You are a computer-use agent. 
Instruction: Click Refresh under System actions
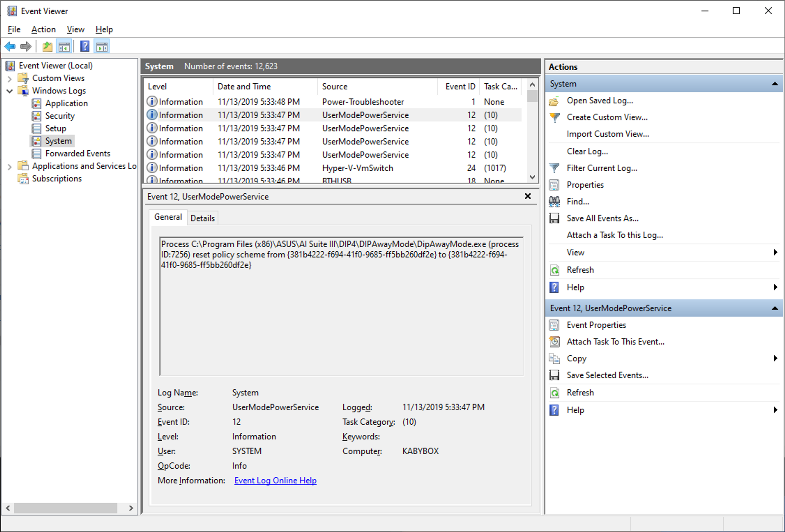pos(580,270)
